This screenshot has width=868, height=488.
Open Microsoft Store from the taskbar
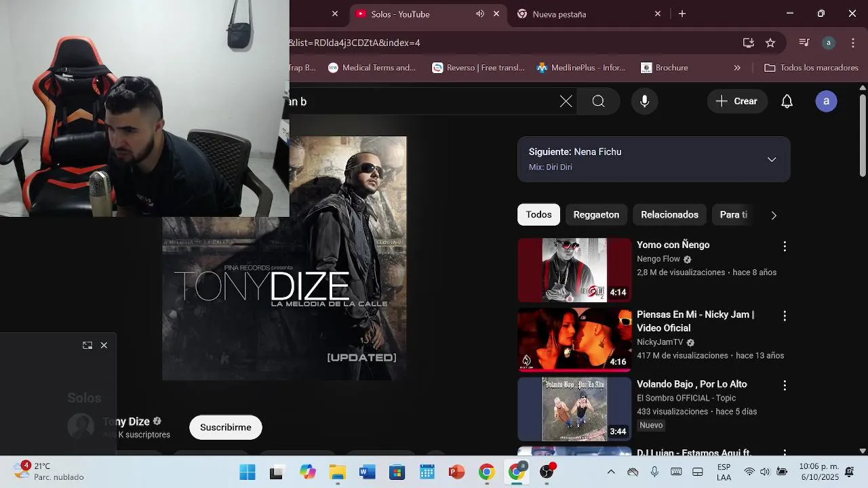tap(397, 472)
